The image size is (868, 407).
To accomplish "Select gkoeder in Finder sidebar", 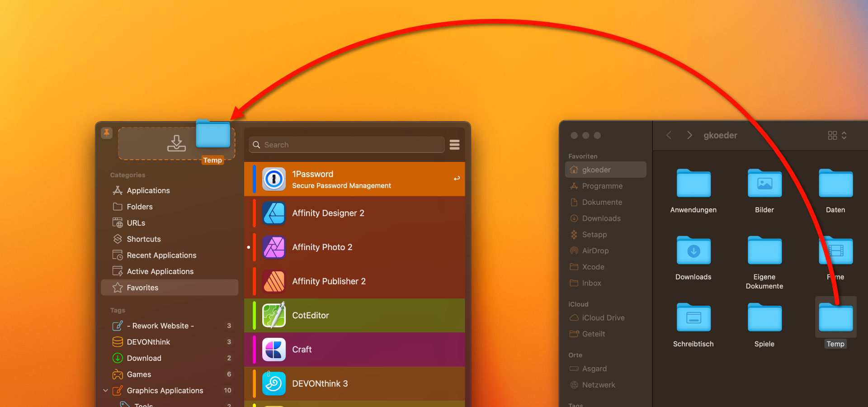I will (606, 170).
